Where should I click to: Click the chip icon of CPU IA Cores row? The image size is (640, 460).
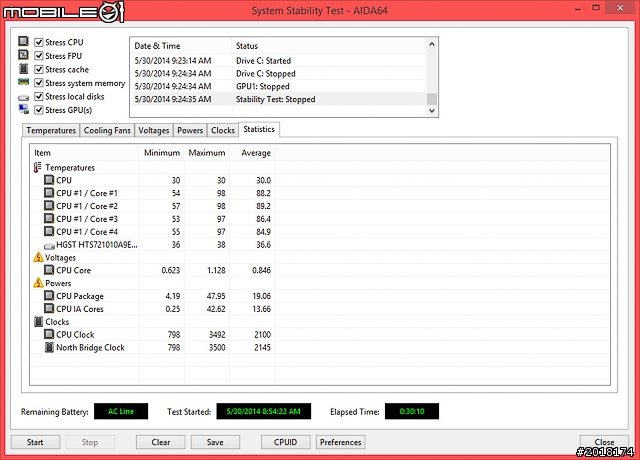(49, 308)
